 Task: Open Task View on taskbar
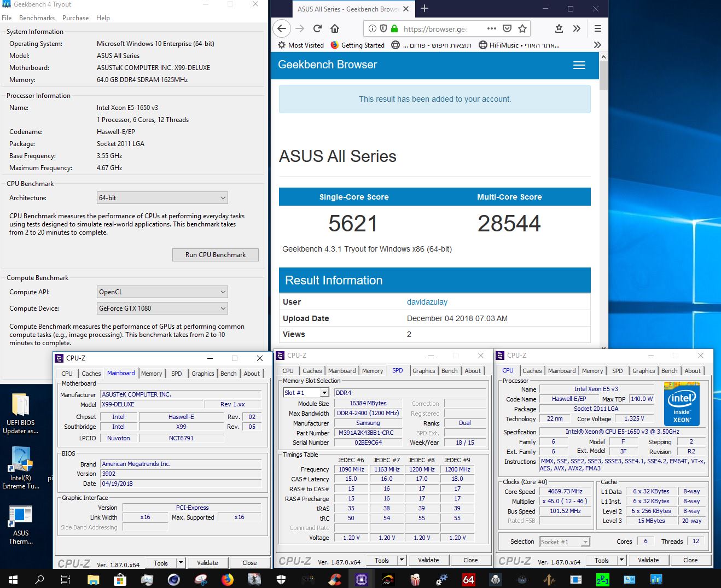pos(65,579)
